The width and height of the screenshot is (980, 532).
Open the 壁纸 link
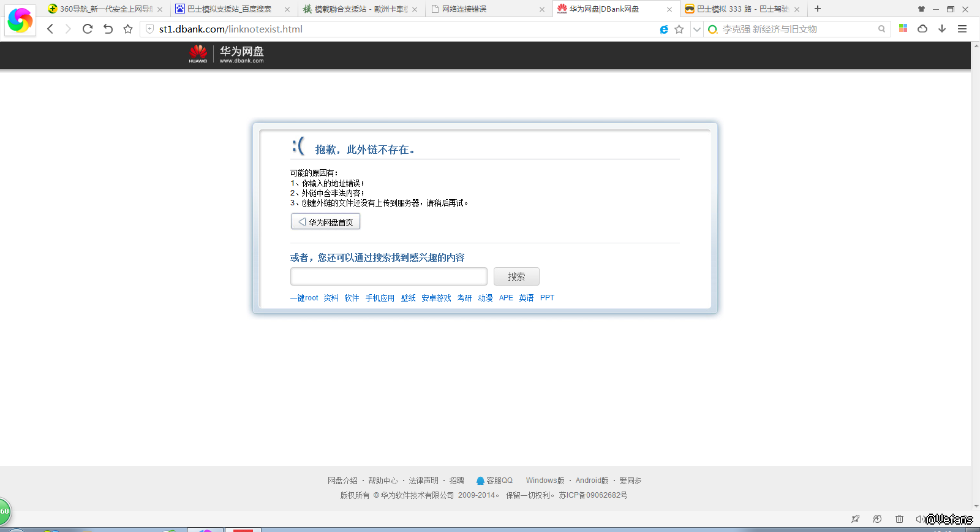(x=409, y=298)
